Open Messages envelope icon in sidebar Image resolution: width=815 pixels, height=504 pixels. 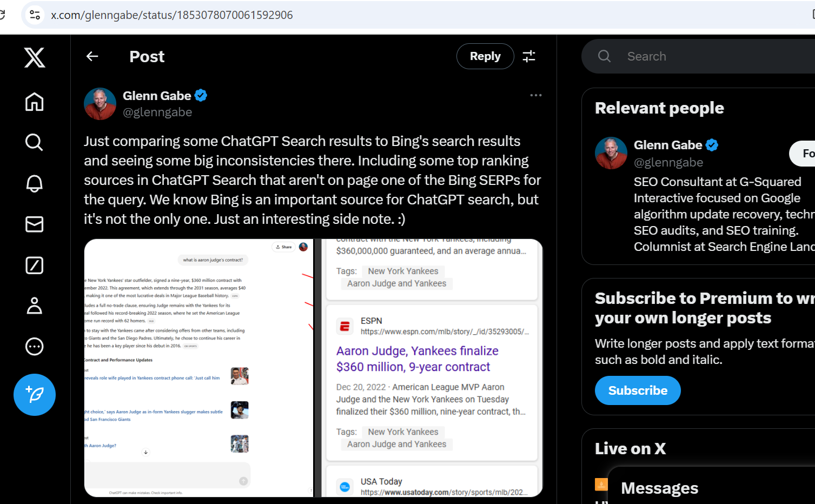coord(35,224)
